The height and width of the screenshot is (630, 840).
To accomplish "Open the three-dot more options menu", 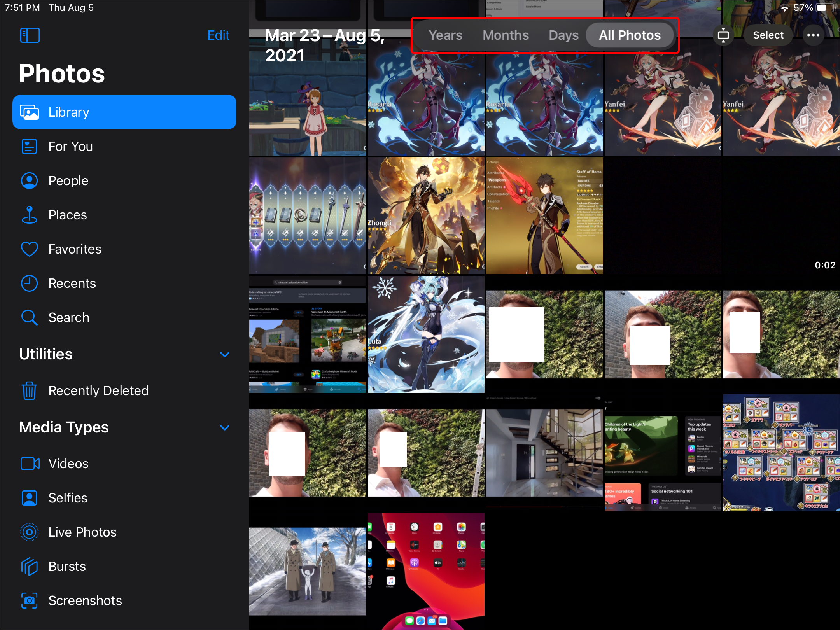I will (813, 35).
